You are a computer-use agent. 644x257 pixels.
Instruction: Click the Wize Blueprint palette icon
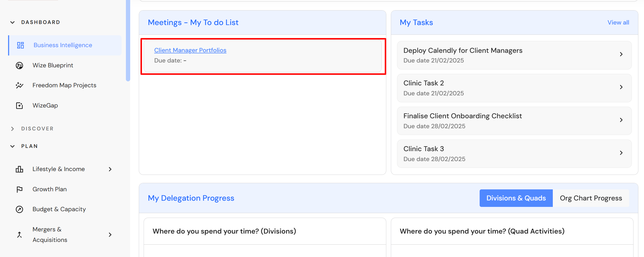tap(19, 65)
